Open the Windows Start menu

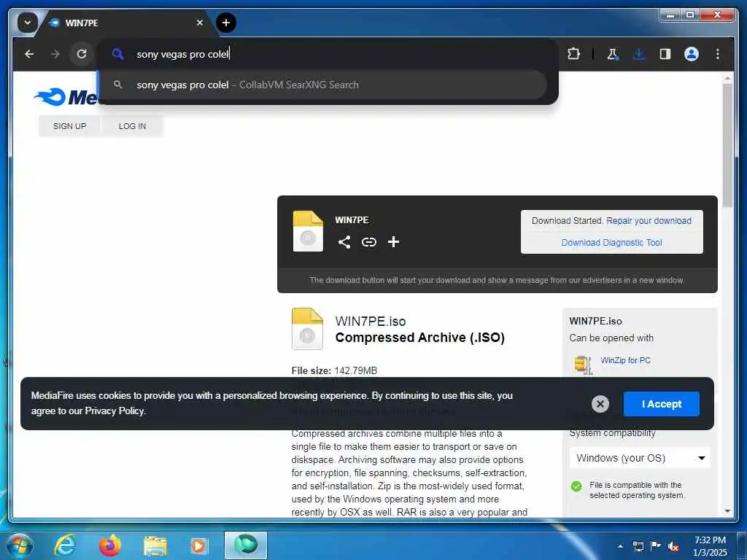click(20, 545)
